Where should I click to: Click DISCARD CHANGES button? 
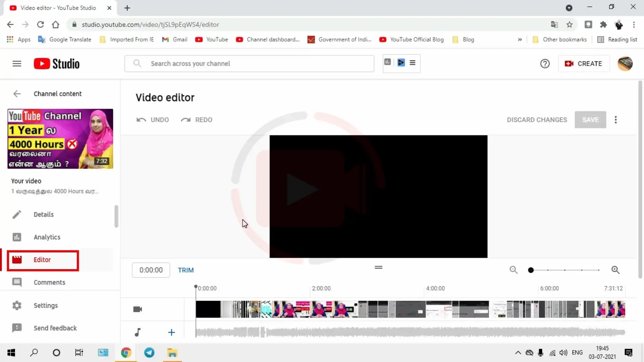tap(537, 120)
